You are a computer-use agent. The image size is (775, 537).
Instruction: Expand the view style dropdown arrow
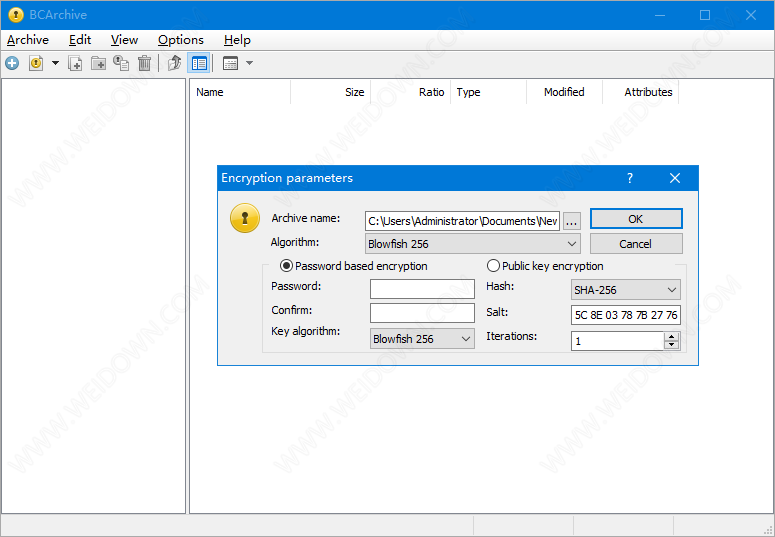(x=250, y=63)
